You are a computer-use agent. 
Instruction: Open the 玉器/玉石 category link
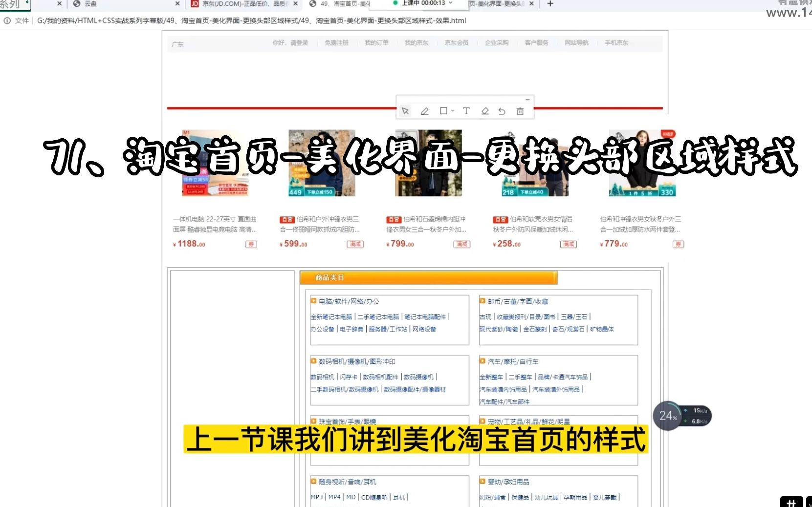(574, 317)
